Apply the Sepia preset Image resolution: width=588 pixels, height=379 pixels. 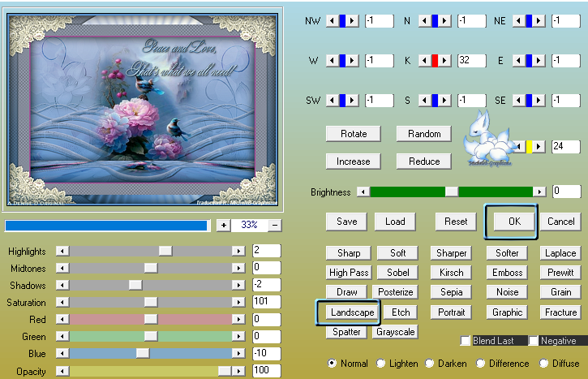click(451, 292)
